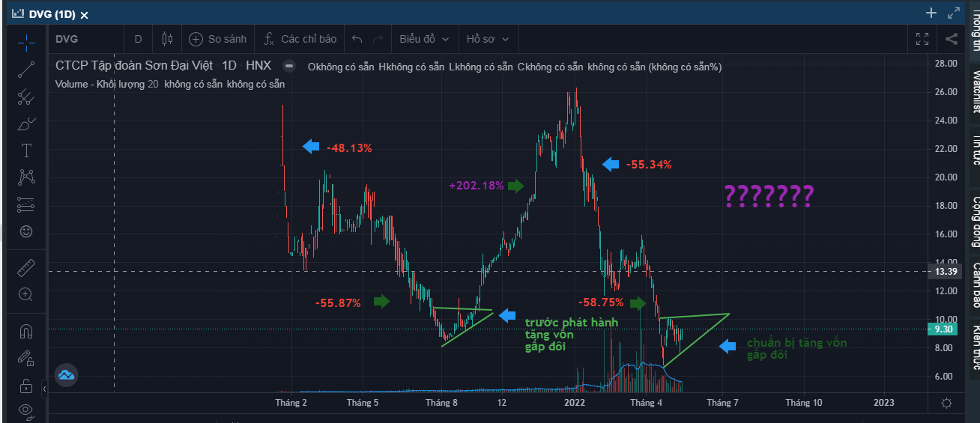
Task: Open Các chỉ báo indicators
Action: tap(300, 39)
